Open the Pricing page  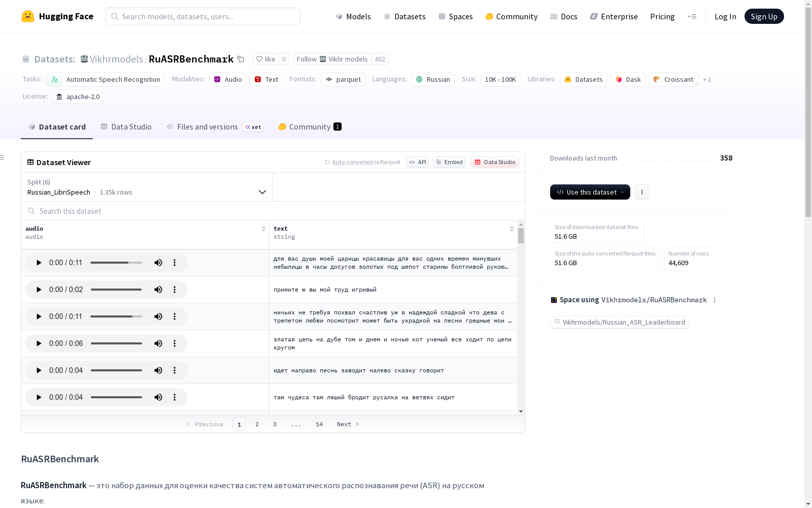(662, 16)
